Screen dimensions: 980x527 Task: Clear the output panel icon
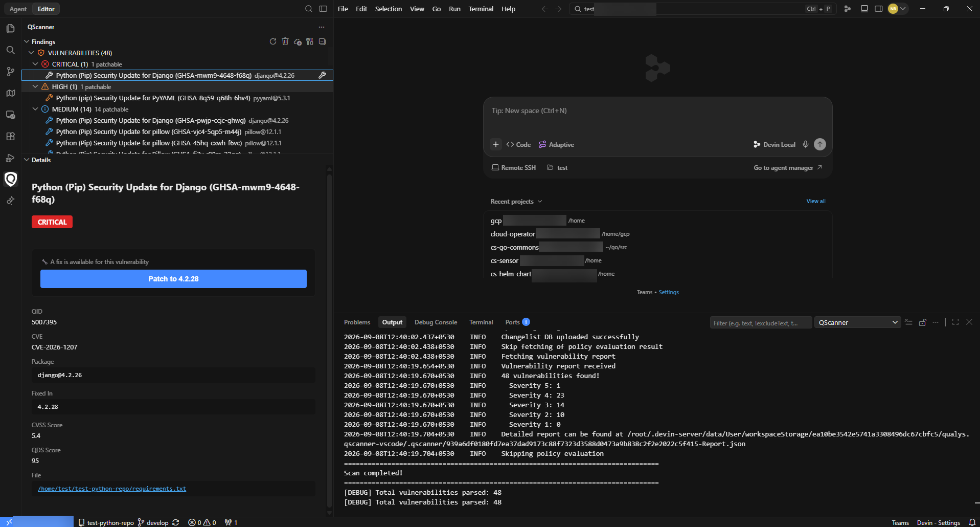(908, 322)
